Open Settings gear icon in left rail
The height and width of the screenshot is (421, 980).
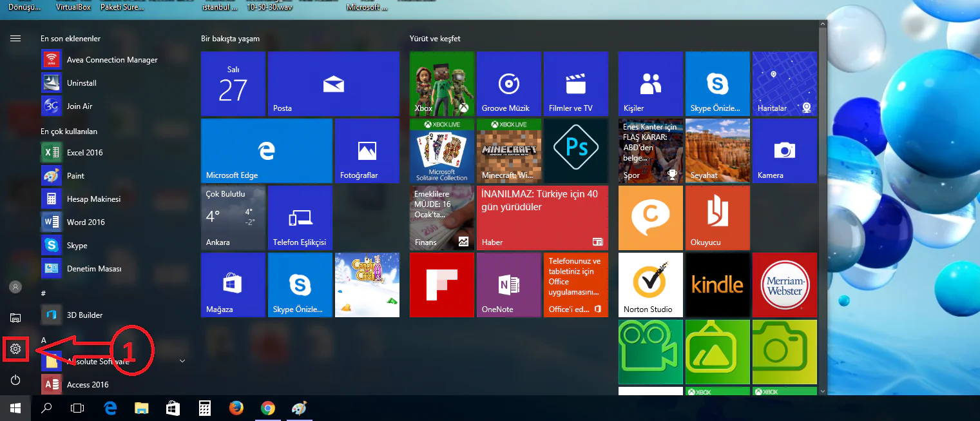[15, 349]
